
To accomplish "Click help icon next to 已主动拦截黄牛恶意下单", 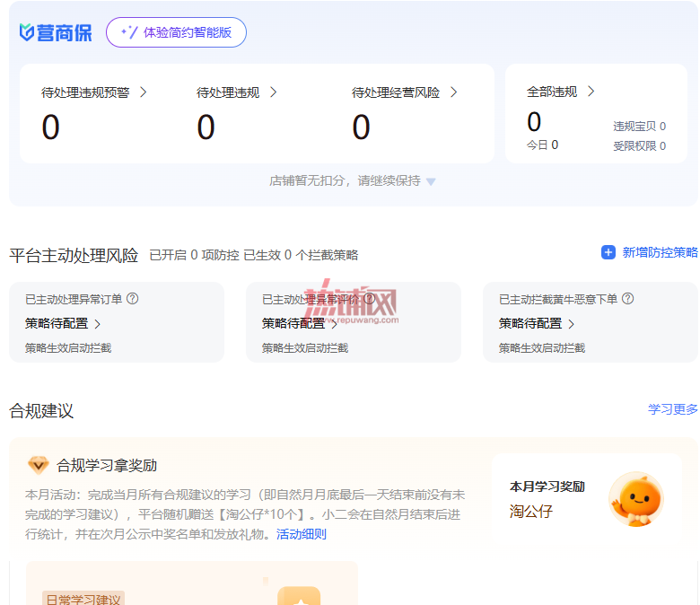I will point(627,298).
